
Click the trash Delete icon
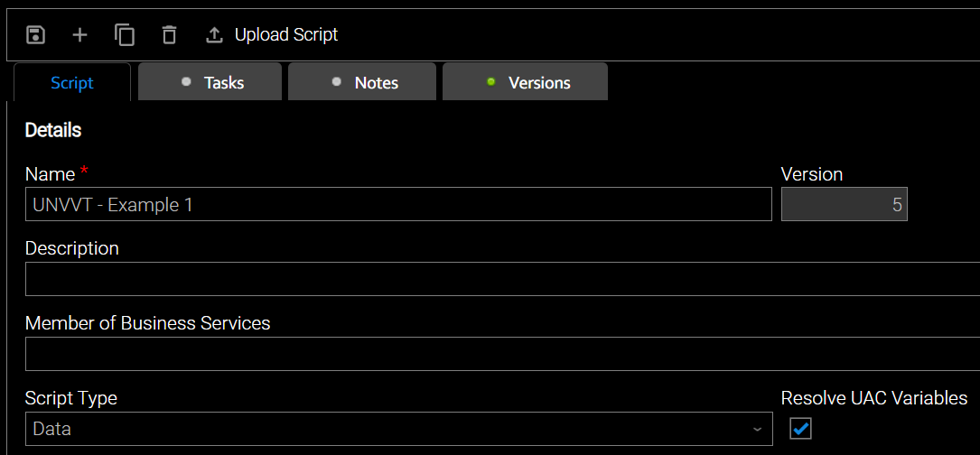tap(169, 35)
